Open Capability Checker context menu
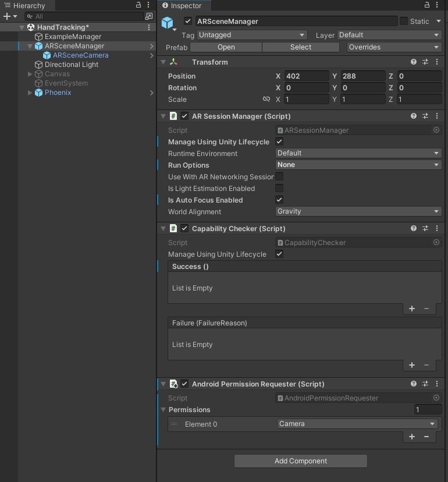The width and height of the screenshot is (448, 482). click(437, 228)
